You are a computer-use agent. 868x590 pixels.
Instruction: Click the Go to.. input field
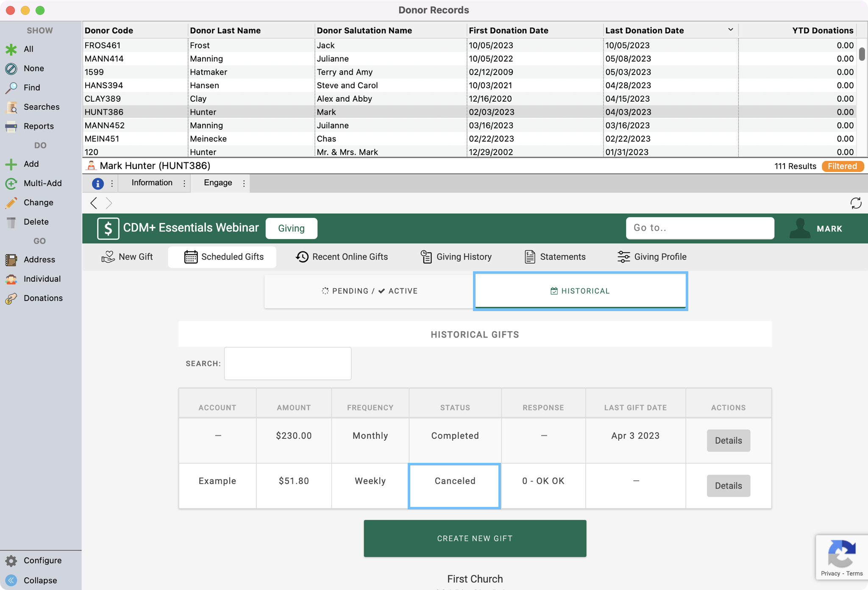(x=700, y=228)
